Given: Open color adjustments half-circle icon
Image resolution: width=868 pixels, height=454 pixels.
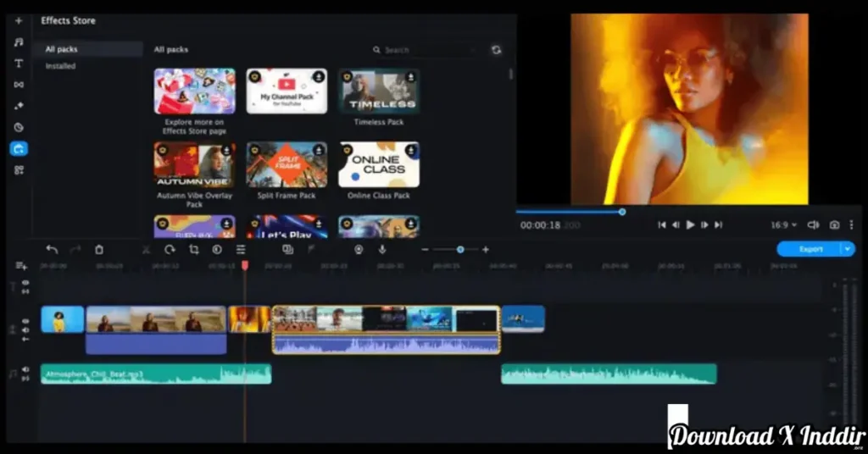Looking at the screenshot, I should [x=217, y=249].
